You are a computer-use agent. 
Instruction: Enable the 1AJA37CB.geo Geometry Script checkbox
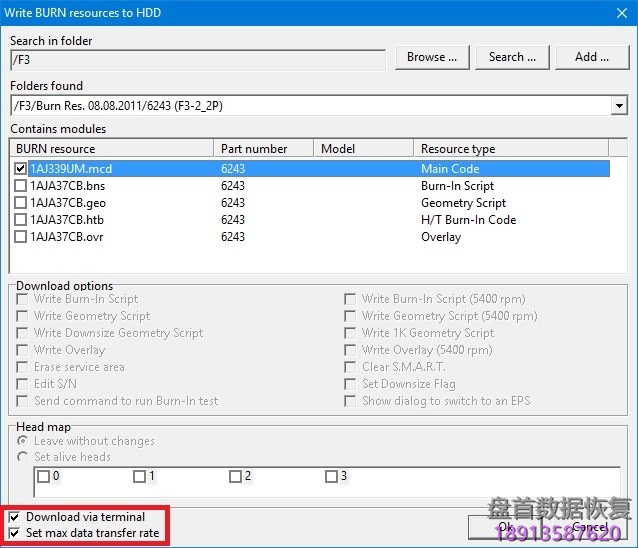[x=21, y=203]
